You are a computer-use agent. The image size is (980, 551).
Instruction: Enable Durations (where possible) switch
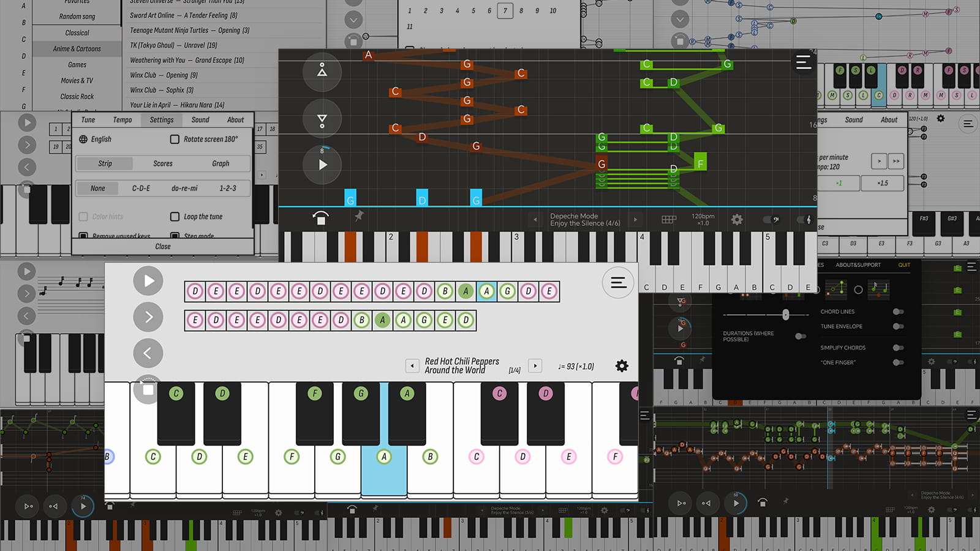tap(800, 336)
